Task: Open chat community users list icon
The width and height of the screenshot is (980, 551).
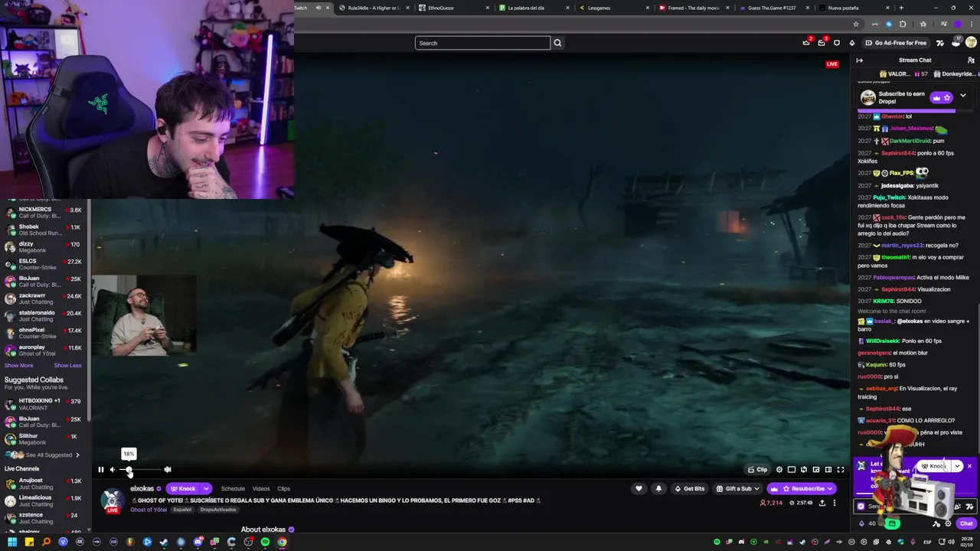Action: [x=971, y=60]
